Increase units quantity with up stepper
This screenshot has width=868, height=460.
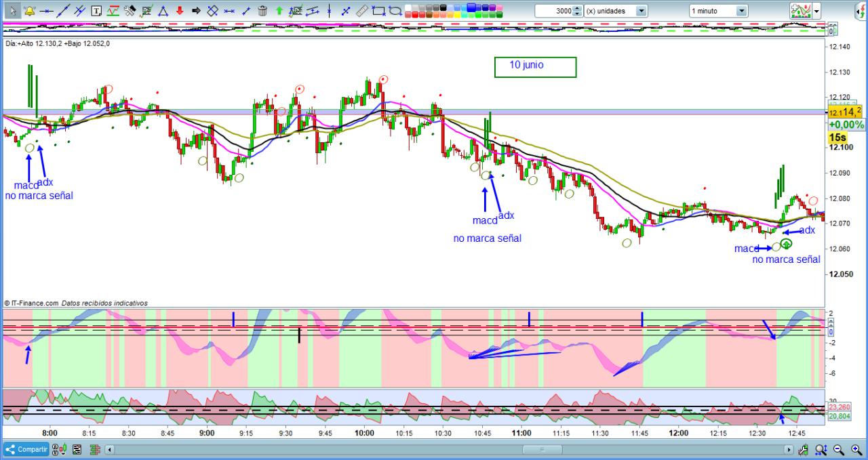coord(578,8)
